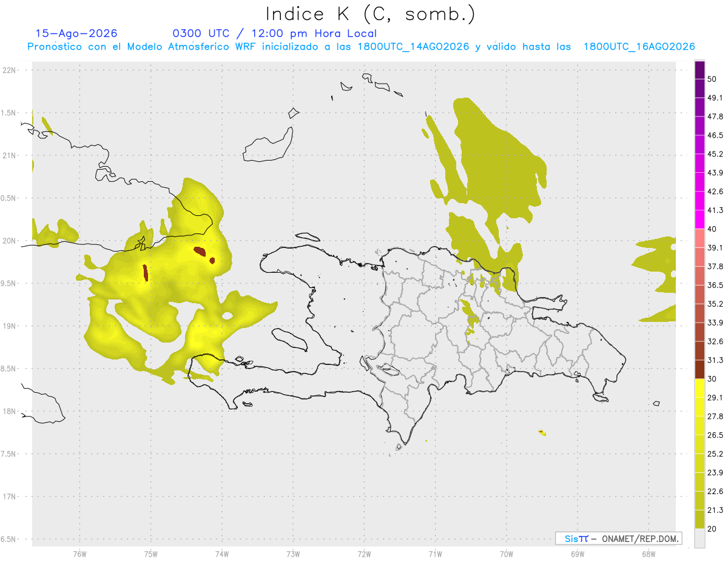Click the colorbar value "50"
This screenshot has height=562, width=728.
click(x=712, y=79)
